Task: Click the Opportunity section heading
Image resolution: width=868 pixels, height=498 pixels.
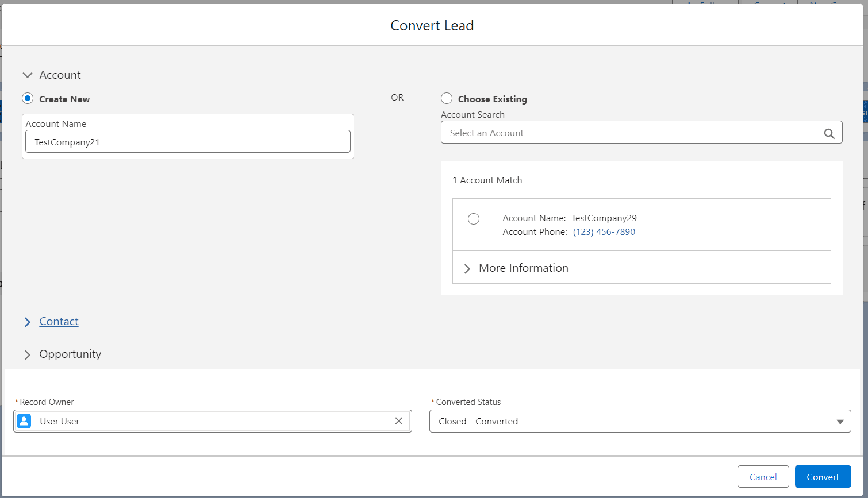Action: pos(70,354)
